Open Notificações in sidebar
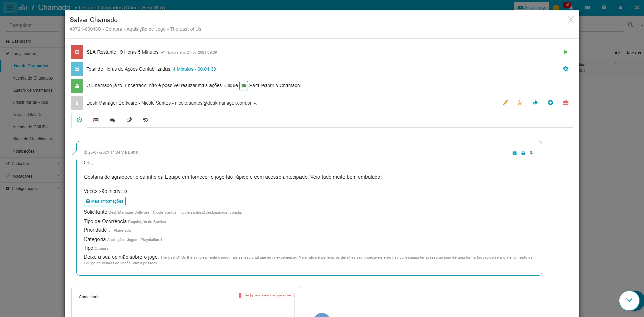This screenshot has width=644, height=317. click(24, 151)
